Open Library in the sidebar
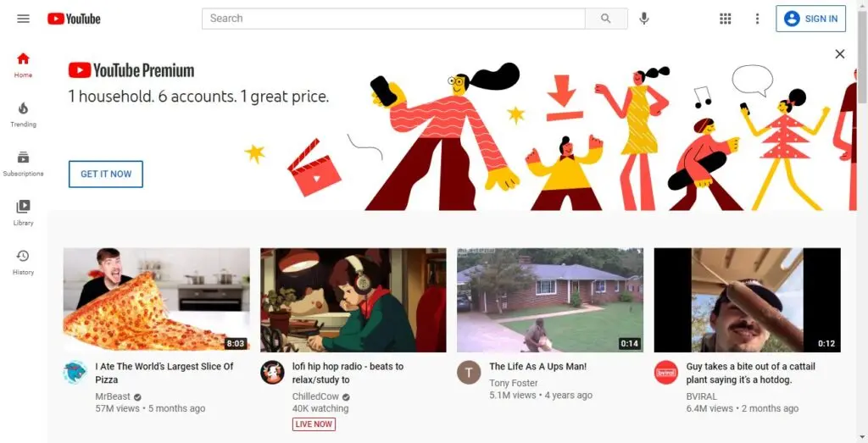This screenshot has height=443, width=868. [23, 213]
